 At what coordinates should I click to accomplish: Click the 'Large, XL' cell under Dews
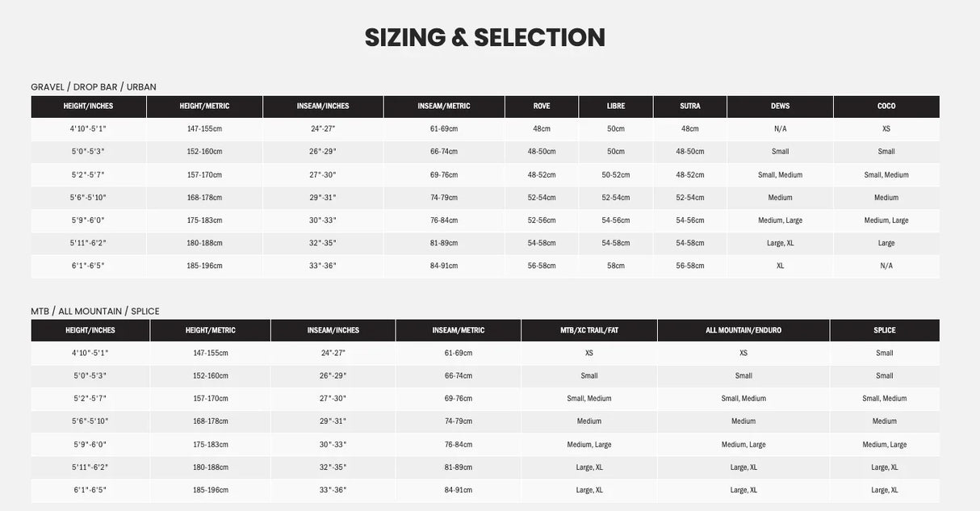click(x=780, y=243)
